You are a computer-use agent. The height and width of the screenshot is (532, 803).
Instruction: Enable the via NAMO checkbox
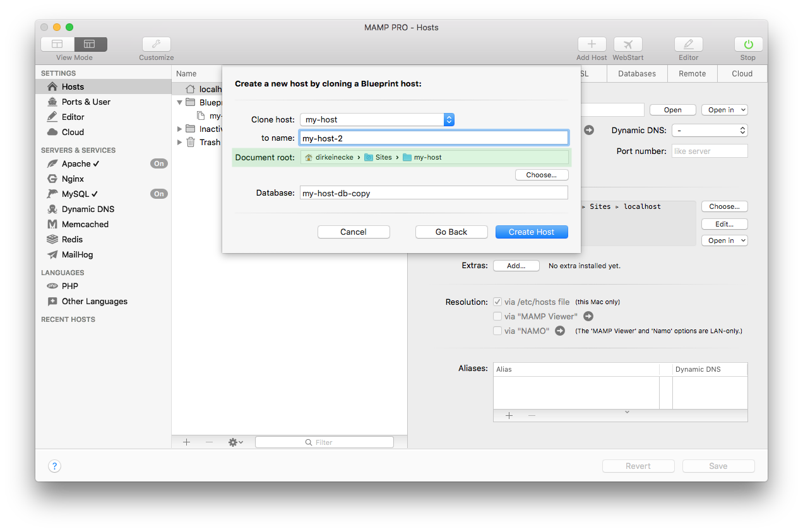click(x=497, y=331)
